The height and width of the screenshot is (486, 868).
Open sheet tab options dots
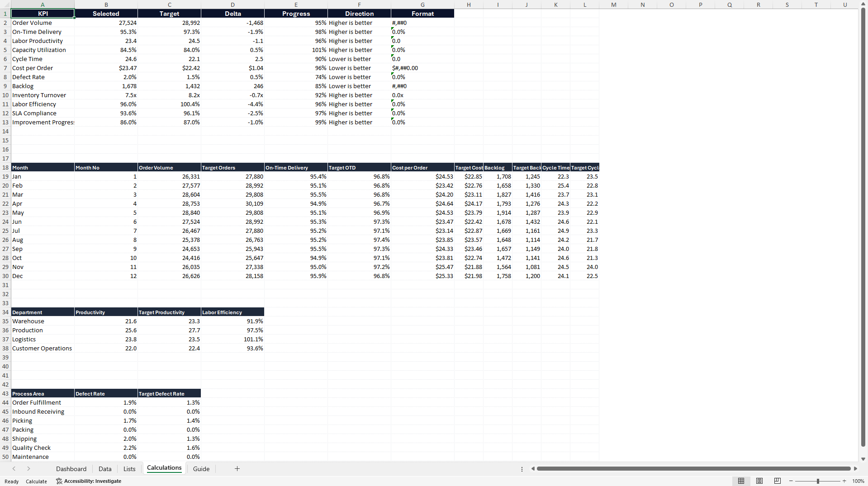(522, 469)
